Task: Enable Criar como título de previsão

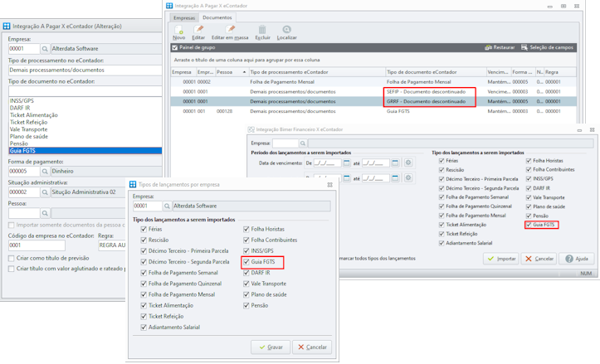Action: [x=12, y=258]
